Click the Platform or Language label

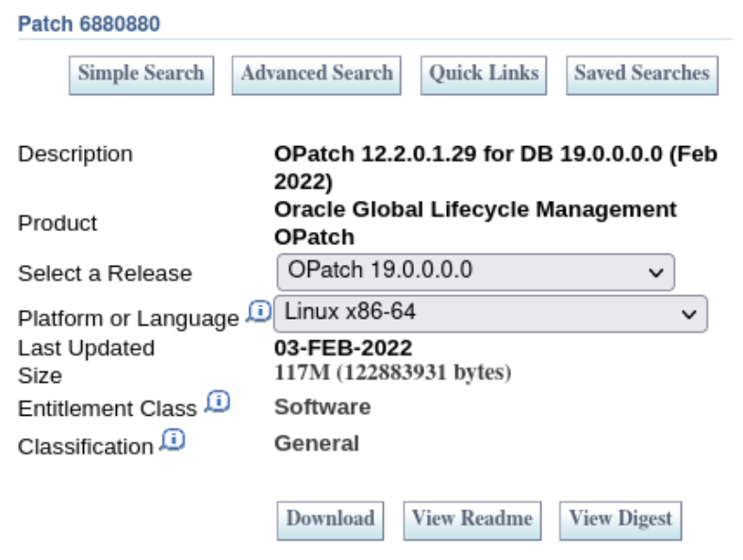click(x=128, y=319)
